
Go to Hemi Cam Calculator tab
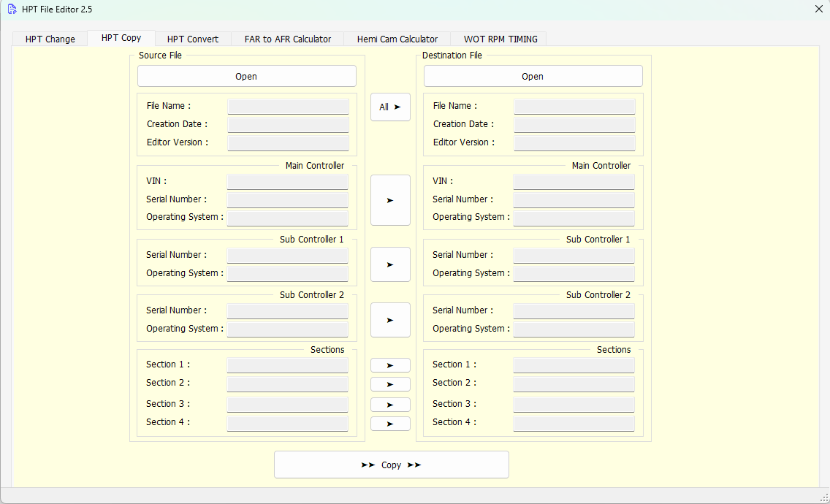pos(397,39)
